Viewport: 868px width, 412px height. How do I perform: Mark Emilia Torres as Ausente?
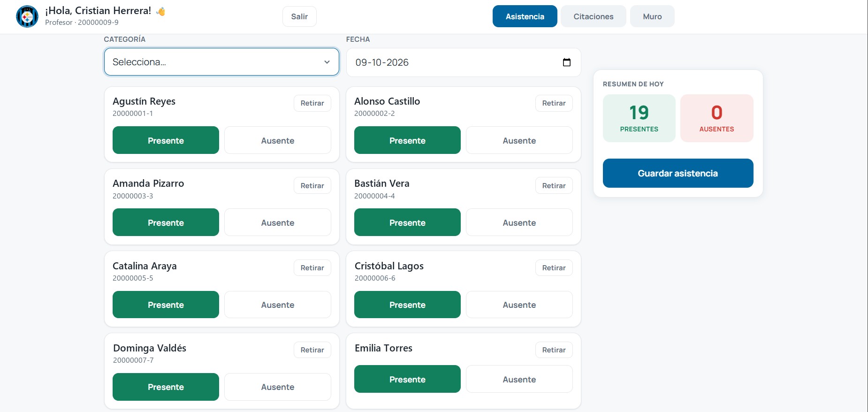[x=519, y=379]
